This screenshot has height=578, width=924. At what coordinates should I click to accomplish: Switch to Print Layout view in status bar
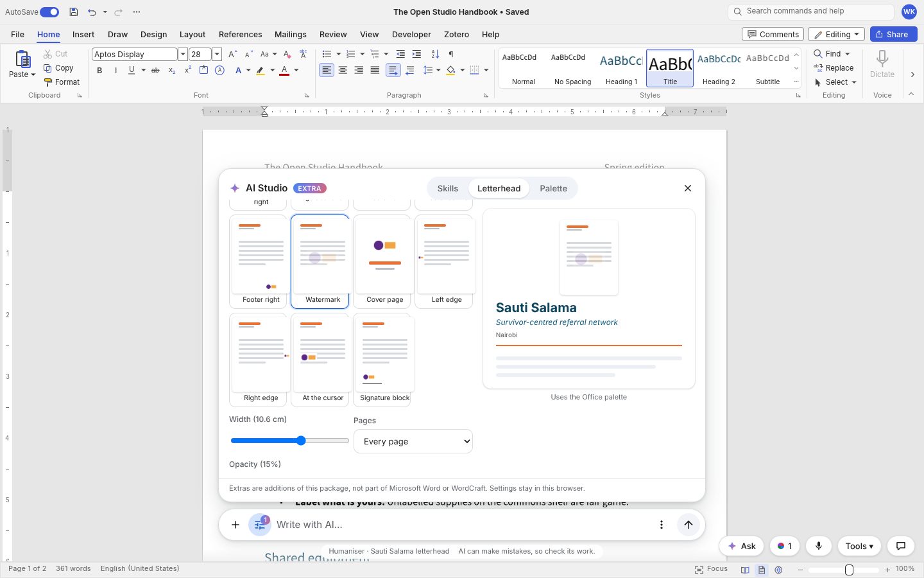coord(762,570)
